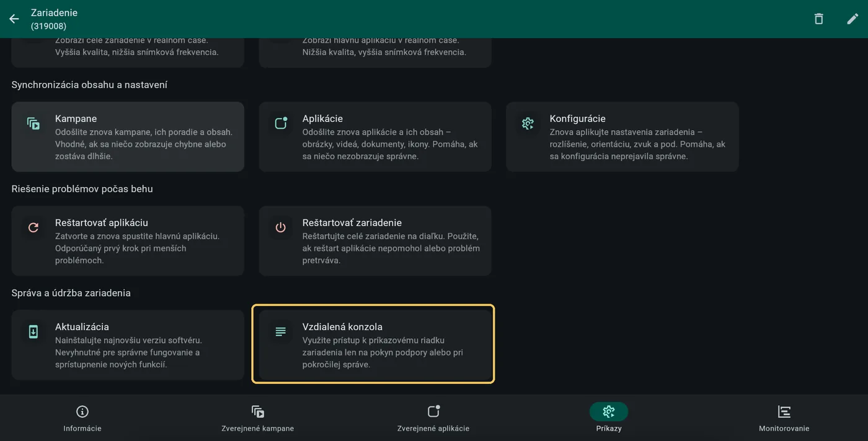Click the Zverejnené aplikácie tab icon
The width and height of the screenshot is (868, 441).
tap(433, 411)
